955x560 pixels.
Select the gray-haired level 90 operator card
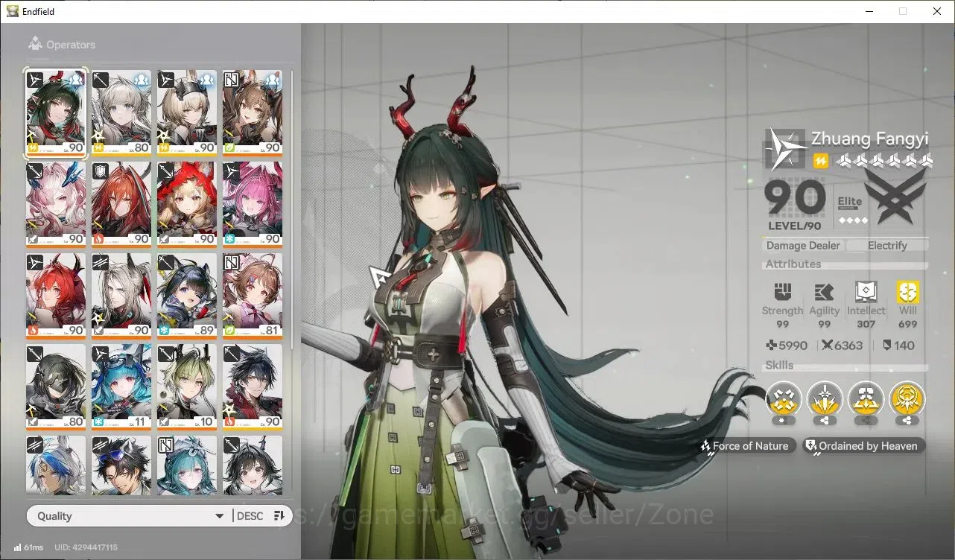click(121, 296)
